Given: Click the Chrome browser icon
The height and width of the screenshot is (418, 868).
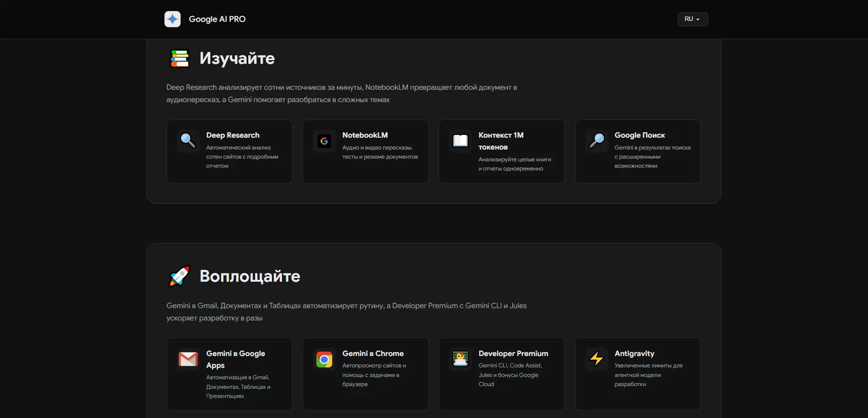Looking at the screenshot, I should point(324,359).
